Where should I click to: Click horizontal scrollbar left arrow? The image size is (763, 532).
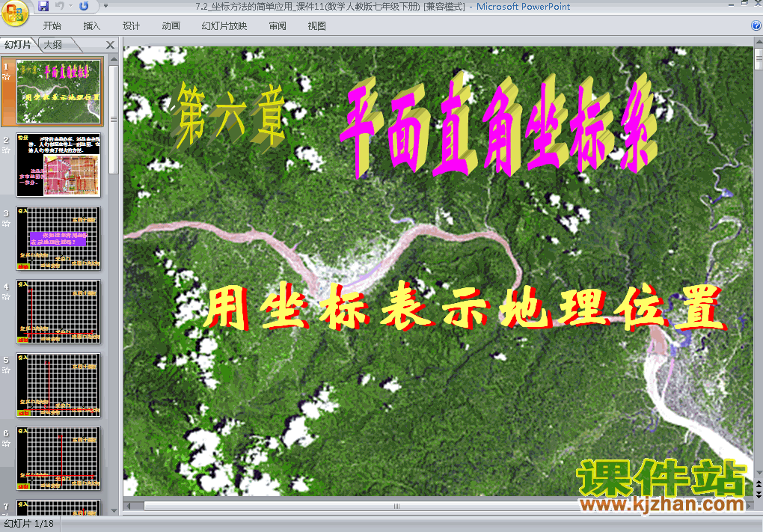pos(129,507)
